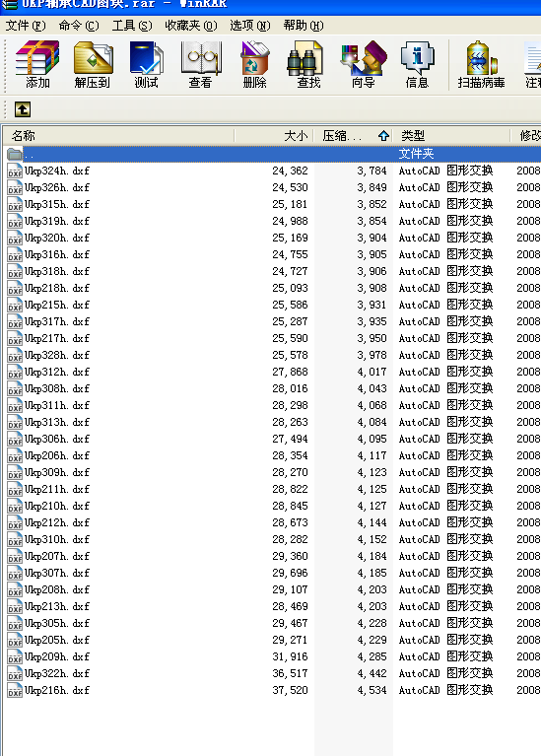Image resolution: width=541 pixels, height=756 pixels.
Task: Select file name Ukp205h.dxf
Action: tap(57, 640)
